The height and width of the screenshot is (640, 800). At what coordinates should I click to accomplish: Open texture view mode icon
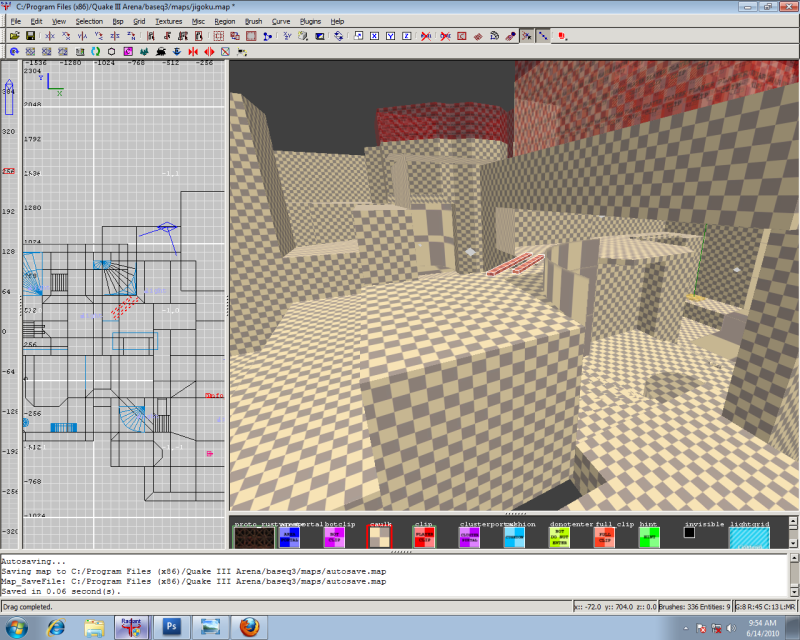pos(303,36)
